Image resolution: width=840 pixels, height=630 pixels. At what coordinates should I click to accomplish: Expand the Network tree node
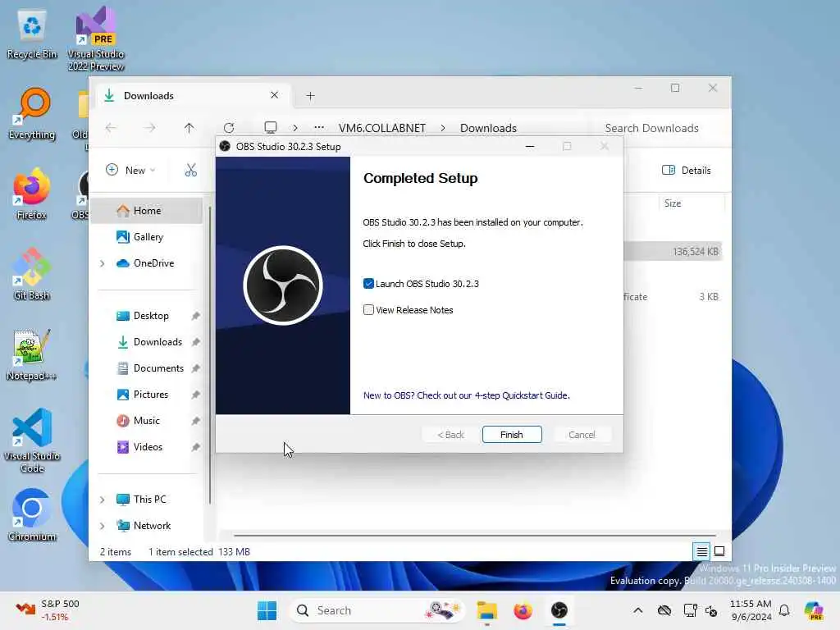103,526
